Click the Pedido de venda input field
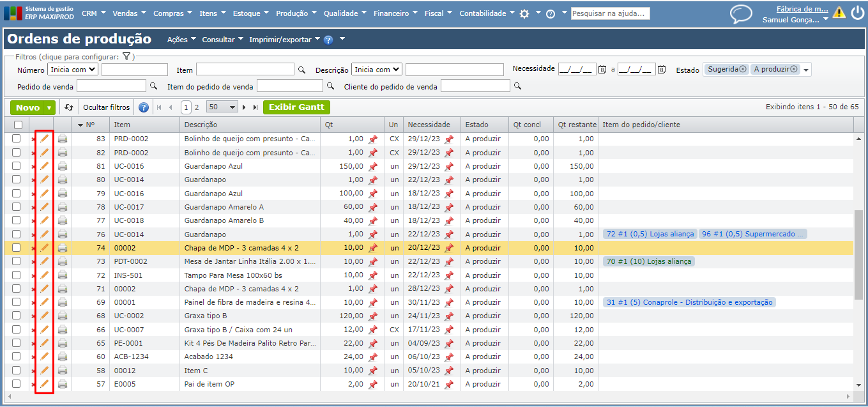Screen dimensions: 868x407 (x=111, y=86)
